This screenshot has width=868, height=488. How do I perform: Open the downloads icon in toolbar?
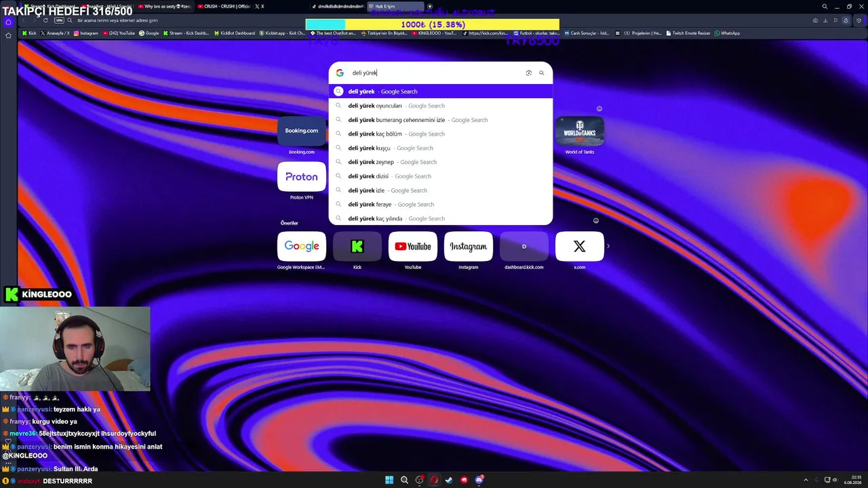(x=825, y=20)
